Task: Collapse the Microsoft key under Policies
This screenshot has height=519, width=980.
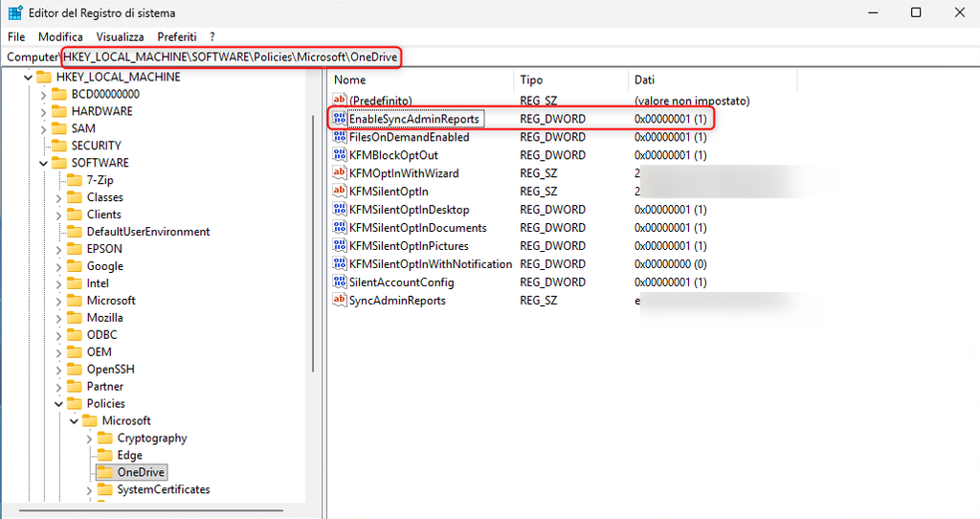Action: coord(74,421)
